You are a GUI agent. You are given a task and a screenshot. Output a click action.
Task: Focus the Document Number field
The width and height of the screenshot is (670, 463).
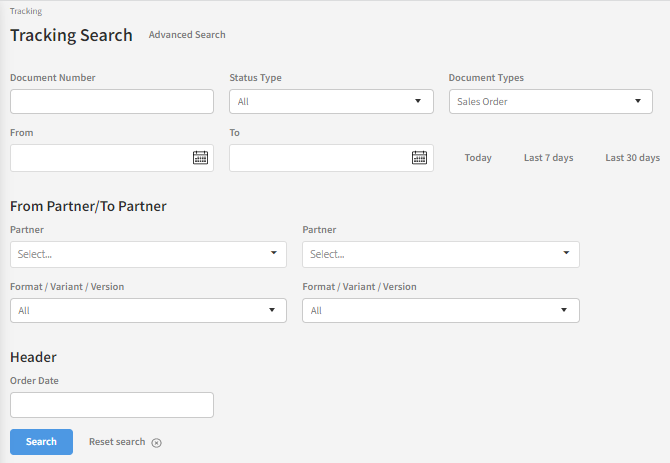112,102
